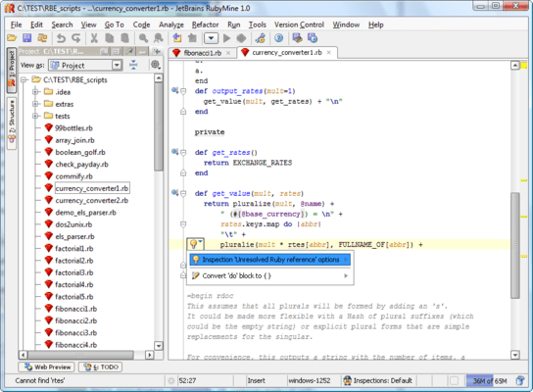Click the Save All toolbar icon

click(x=26, y=38)
